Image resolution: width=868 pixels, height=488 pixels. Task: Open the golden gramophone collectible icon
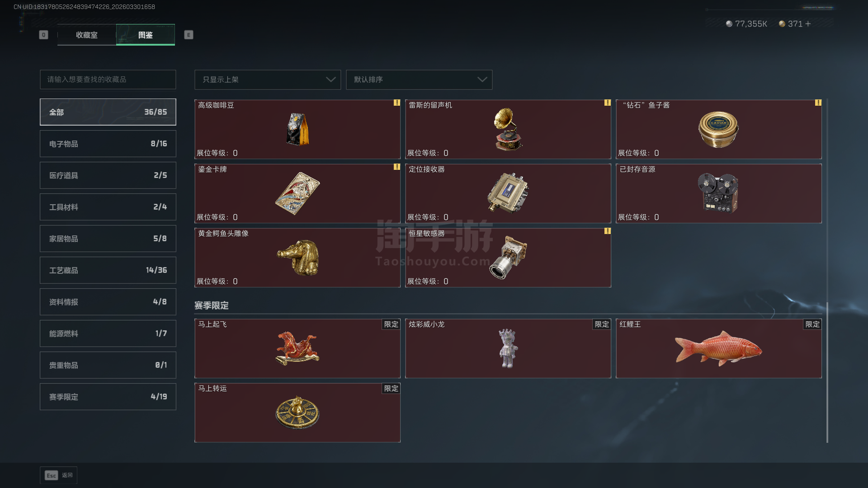508,129
